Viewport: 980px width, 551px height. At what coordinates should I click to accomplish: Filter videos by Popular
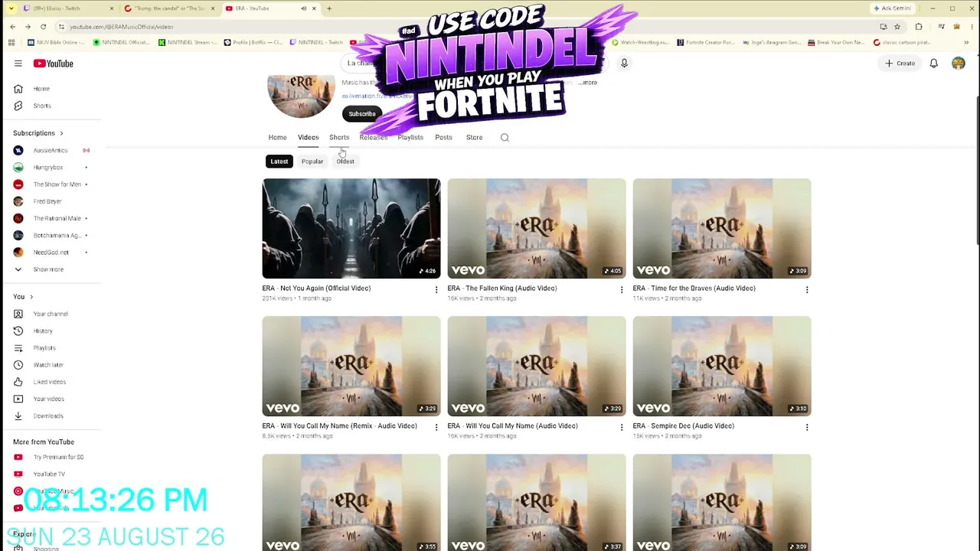pyautogui.click(x=312, y=161)
